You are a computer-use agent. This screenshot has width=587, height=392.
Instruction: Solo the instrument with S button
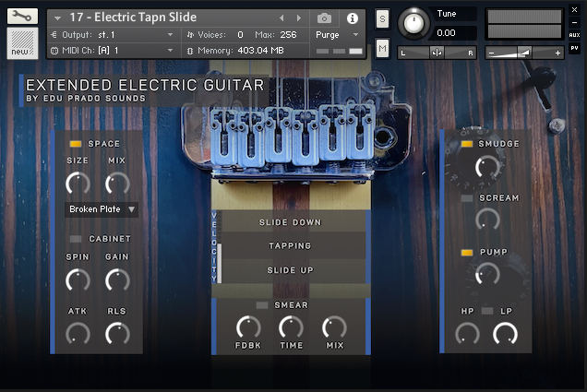pyautogui.click(x=382, y=19)
